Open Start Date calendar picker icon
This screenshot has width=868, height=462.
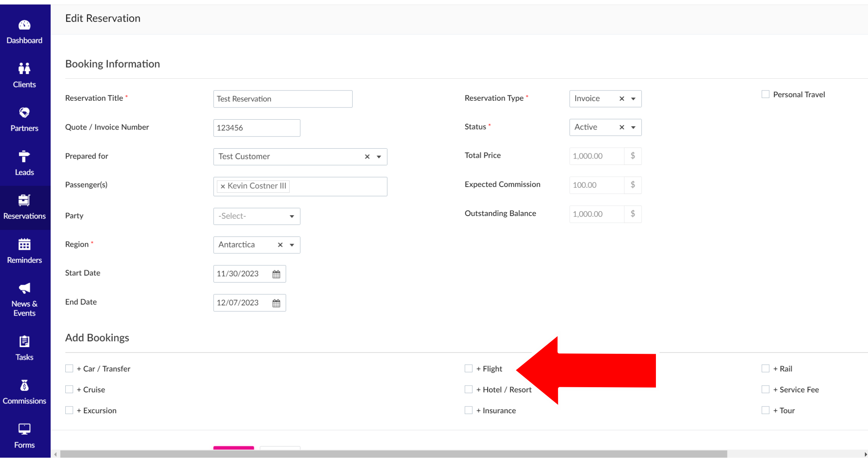click(276, 274)
